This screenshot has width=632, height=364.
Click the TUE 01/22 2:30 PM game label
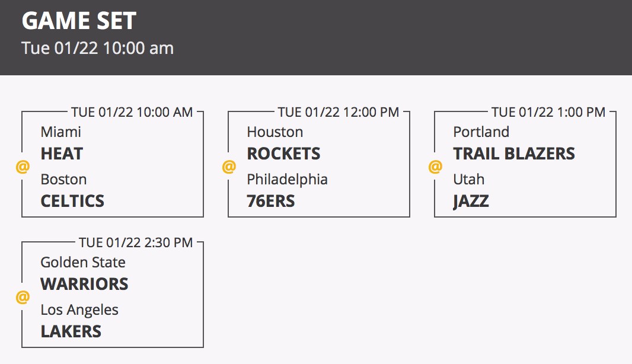136,242
